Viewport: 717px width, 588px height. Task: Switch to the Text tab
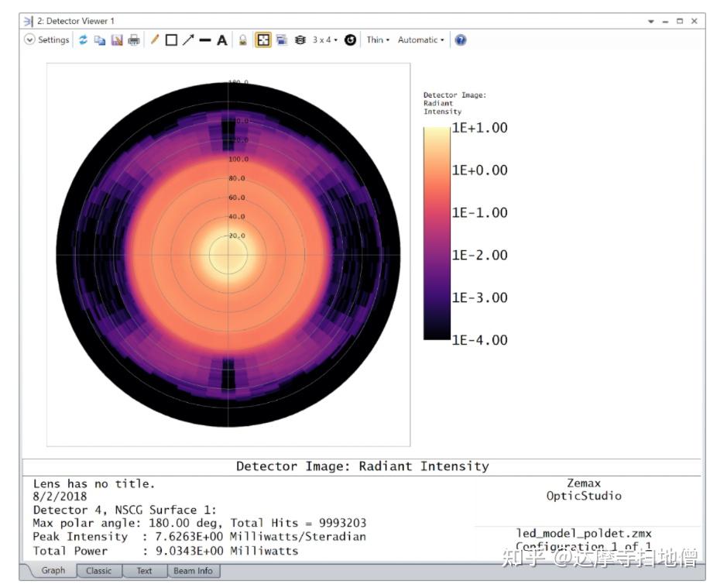coord(144,571)
